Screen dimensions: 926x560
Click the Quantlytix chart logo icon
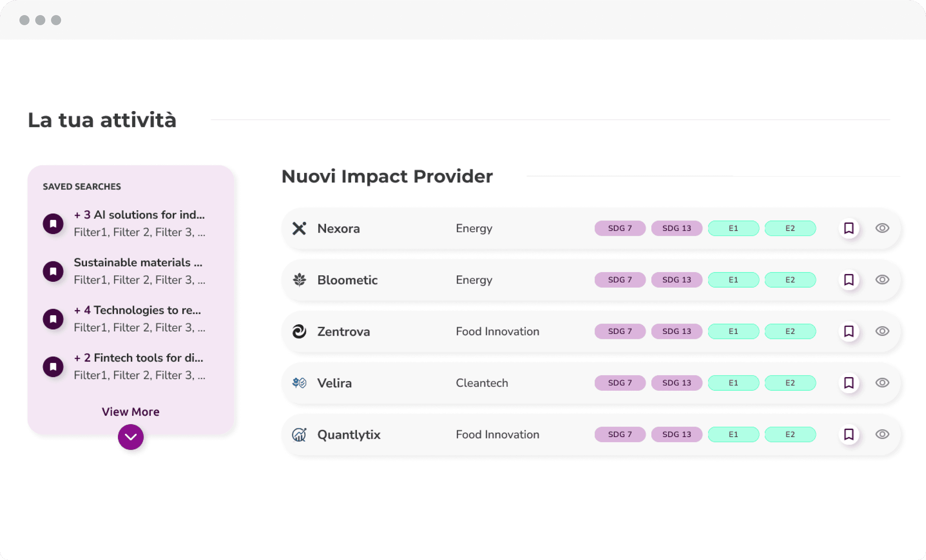pos(299,435)
